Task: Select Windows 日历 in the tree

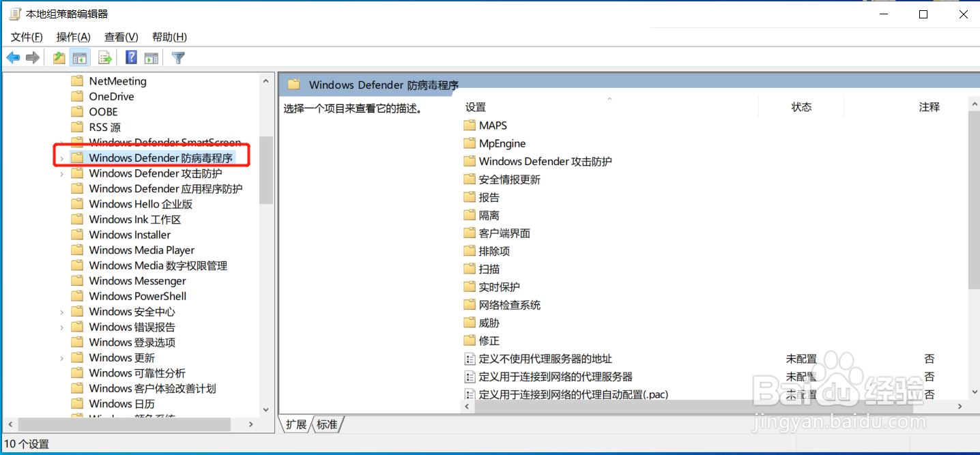Action: pyautogui.click(x=122, y=404)
